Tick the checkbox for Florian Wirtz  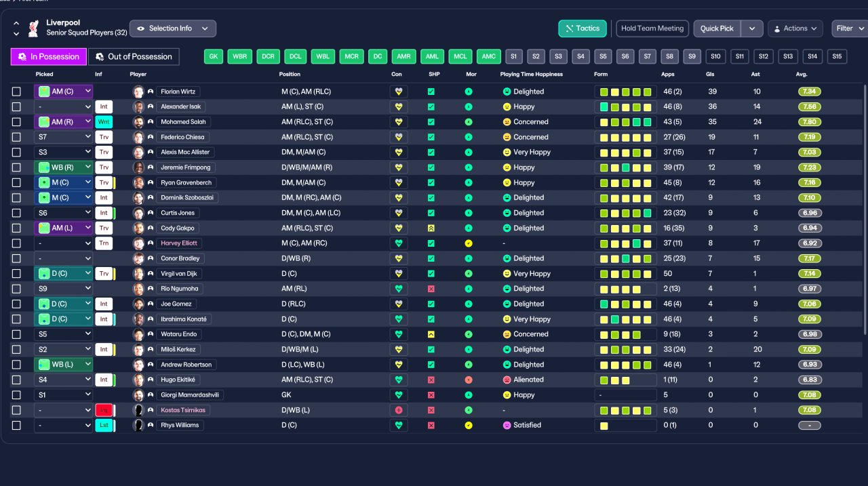point(17,92)
